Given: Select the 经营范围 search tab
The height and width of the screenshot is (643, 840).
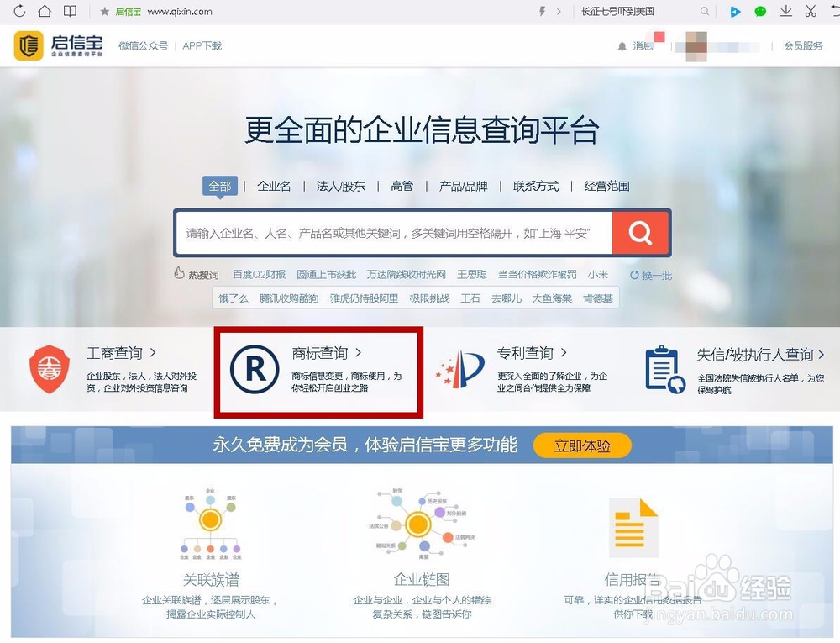Looking at the screenshot, I should pyautogui.click(x=606, y=186).
